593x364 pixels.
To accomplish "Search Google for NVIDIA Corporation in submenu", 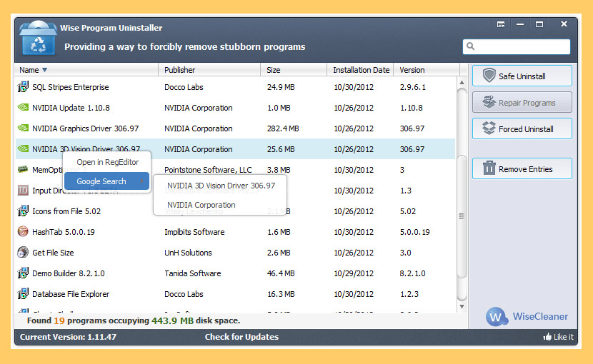I will (x=201, y=205).
